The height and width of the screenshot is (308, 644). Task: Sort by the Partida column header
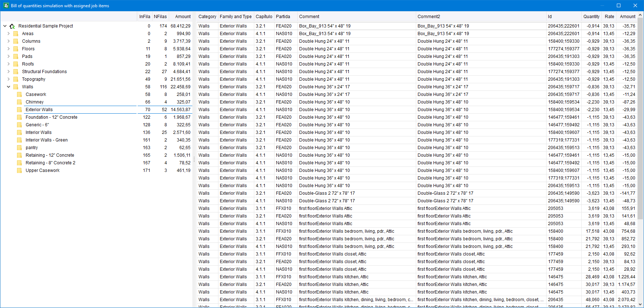point(283,17)
